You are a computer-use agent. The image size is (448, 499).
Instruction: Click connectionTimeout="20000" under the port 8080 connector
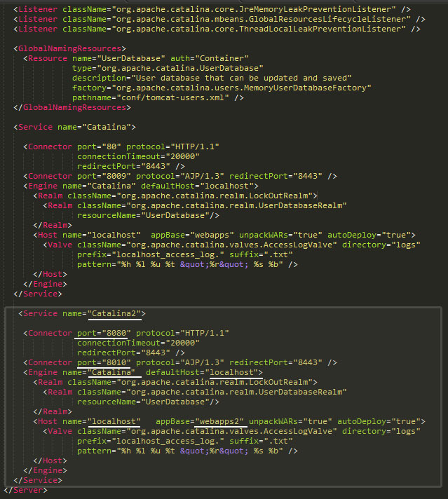pyautogui.click(x=138, y=343)
